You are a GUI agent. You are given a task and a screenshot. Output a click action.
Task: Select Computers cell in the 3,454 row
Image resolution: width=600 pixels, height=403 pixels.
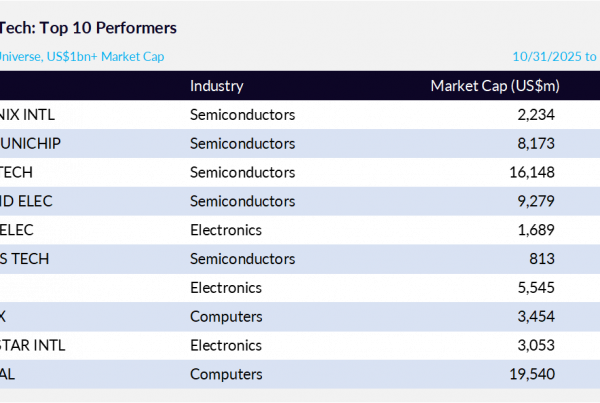click(226, 317)
